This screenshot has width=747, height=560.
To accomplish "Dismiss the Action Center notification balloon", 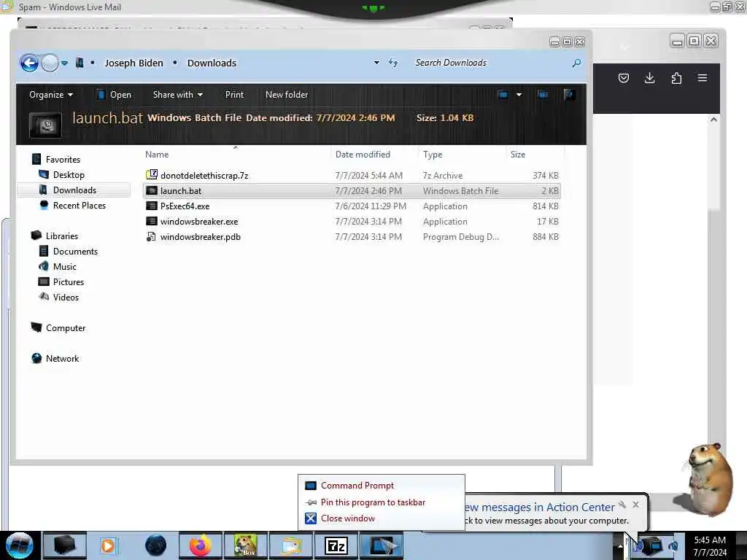I will coord(635,505).
